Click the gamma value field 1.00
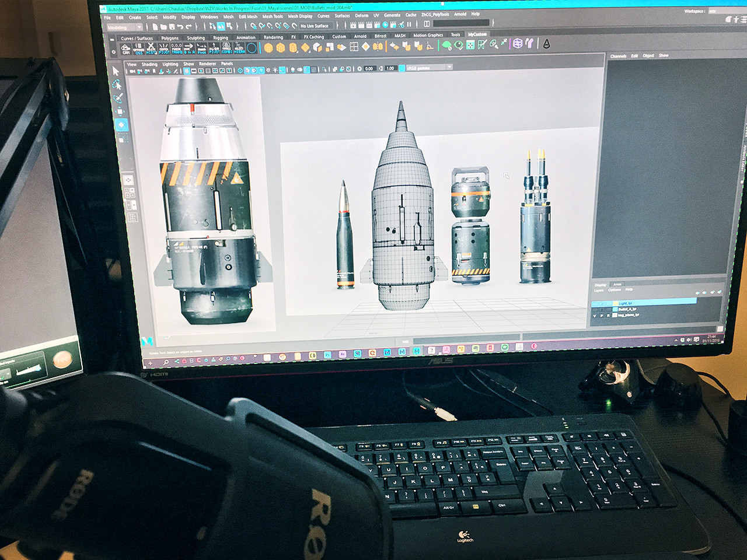Viewport: 747px width, 560px height. coord(390,68)
